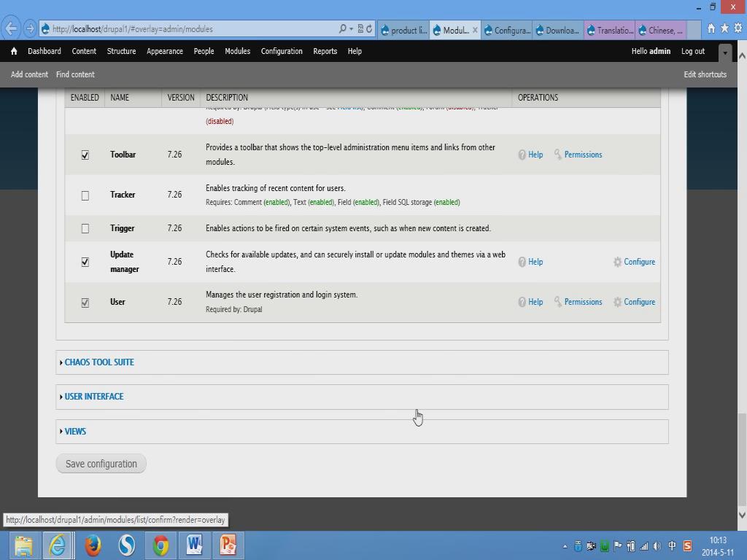Refresh the page using the address bar reload icon
This screenshot has height=560, width=747.
(x=369, y=29)
